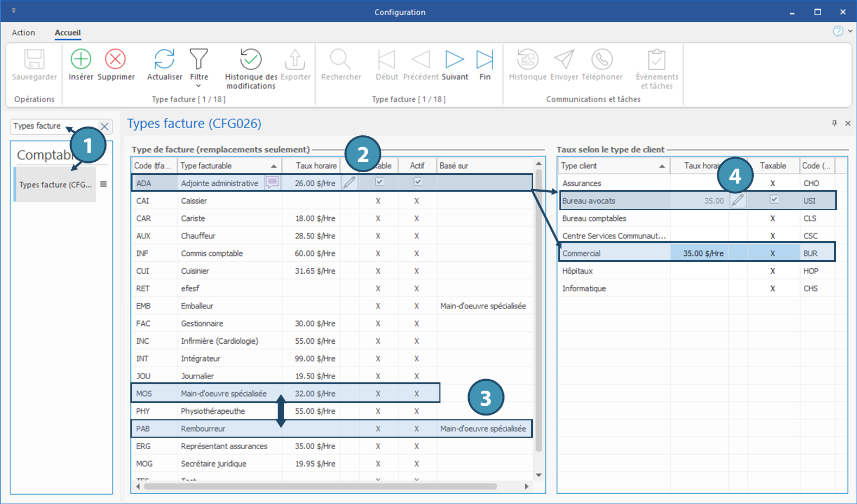Switch to the Action ribbon tab

coord(23,33)
